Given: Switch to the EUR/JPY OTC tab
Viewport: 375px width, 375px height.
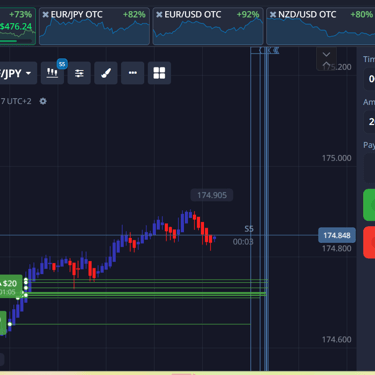Looking at the screenshot, I should [x=94, y=26].
